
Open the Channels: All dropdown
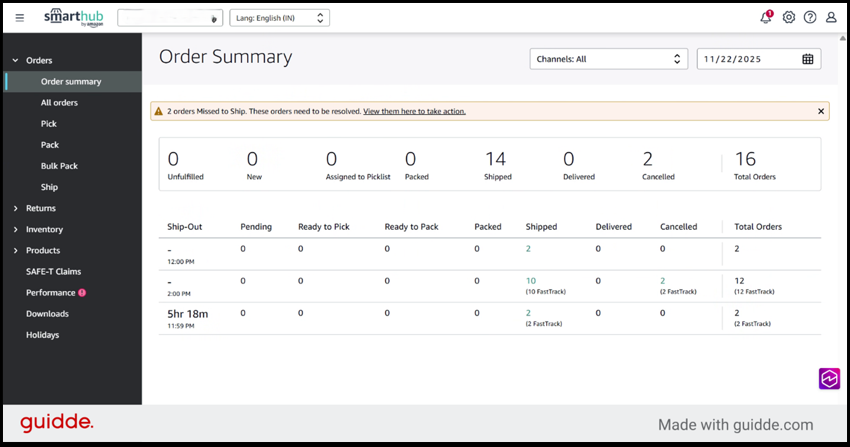(x=608, y=59)
